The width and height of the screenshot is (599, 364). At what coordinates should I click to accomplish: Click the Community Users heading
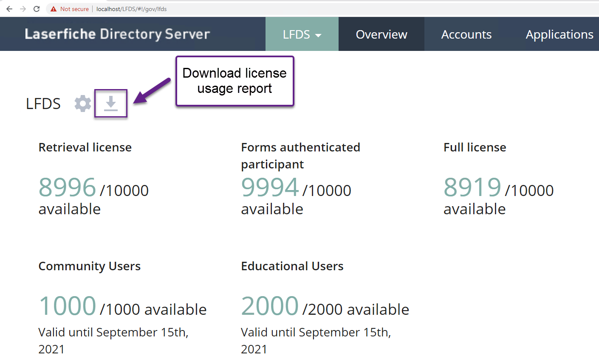tap(90, 266)
